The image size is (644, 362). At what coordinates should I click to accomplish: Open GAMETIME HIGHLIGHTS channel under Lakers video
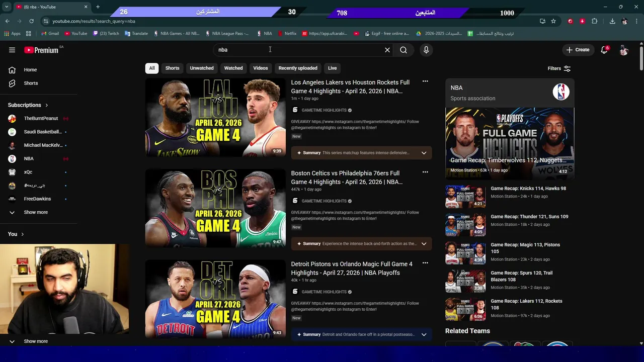coord(324,110)
